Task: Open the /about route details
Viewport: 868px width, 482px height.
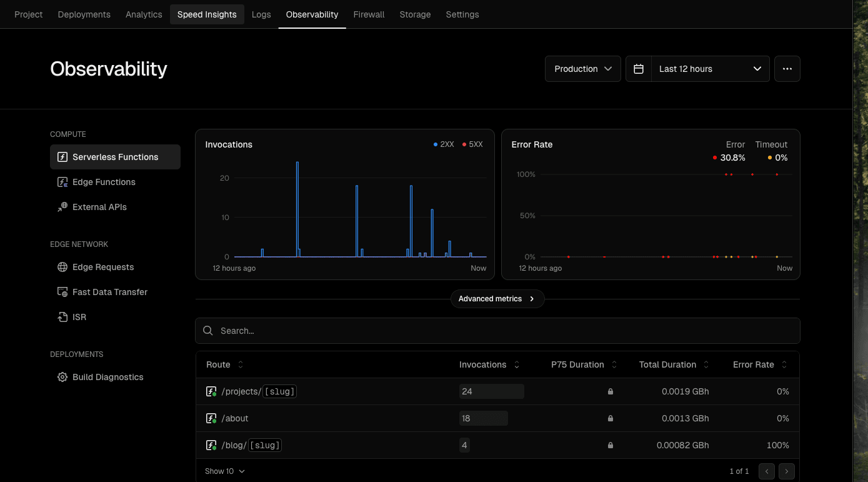Action: (x=236, y=418)
